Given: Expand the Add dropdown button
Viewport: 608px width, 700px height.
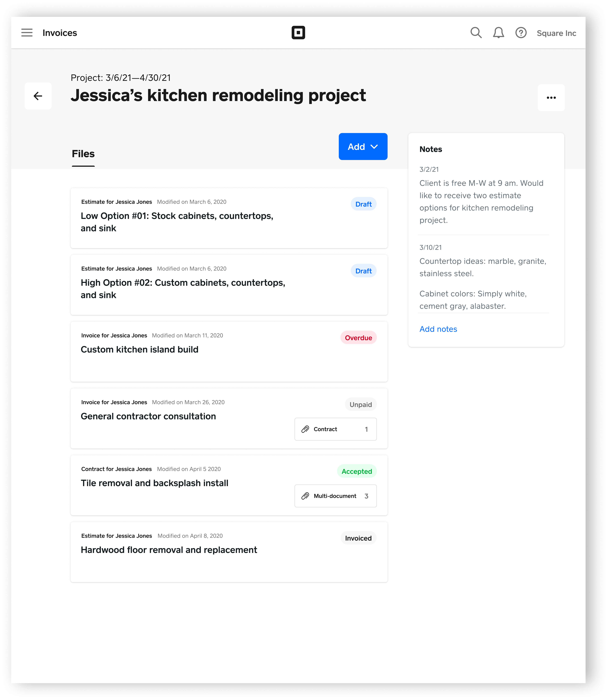Looking at the screenshot, I should coord(363,147).
